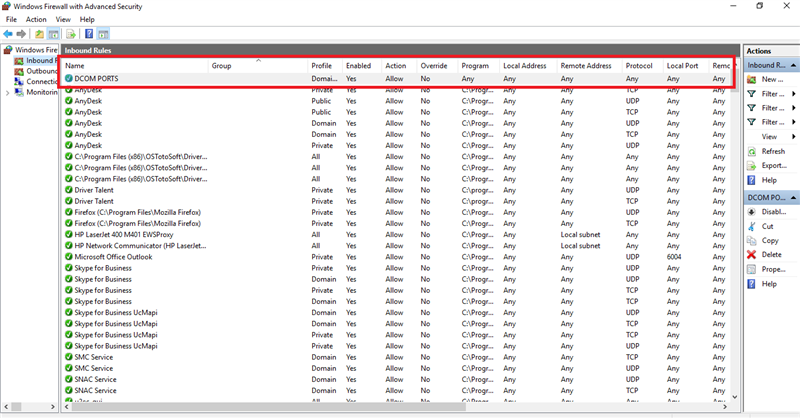This screenshot has height=418, width=800.
Task: Toggle the Show/Hide Action Pane toolbar icon
Action: (x=103, y=33)
